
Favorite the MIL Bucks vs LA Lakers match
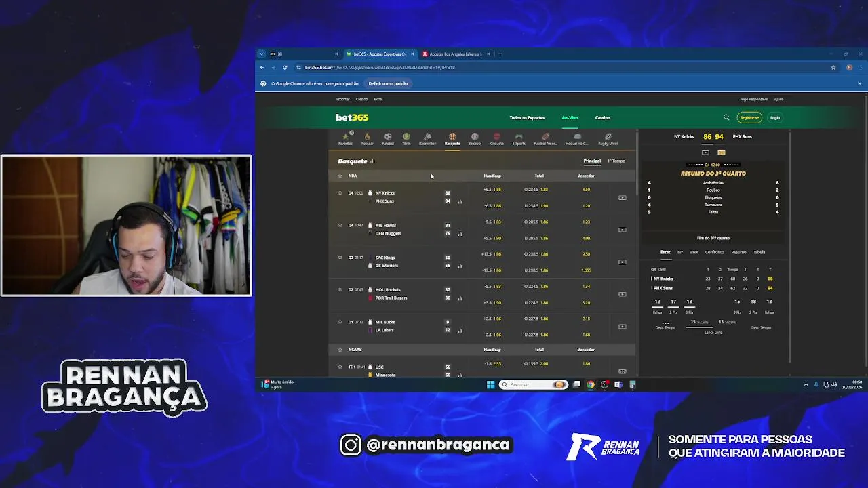coord(340,322)
